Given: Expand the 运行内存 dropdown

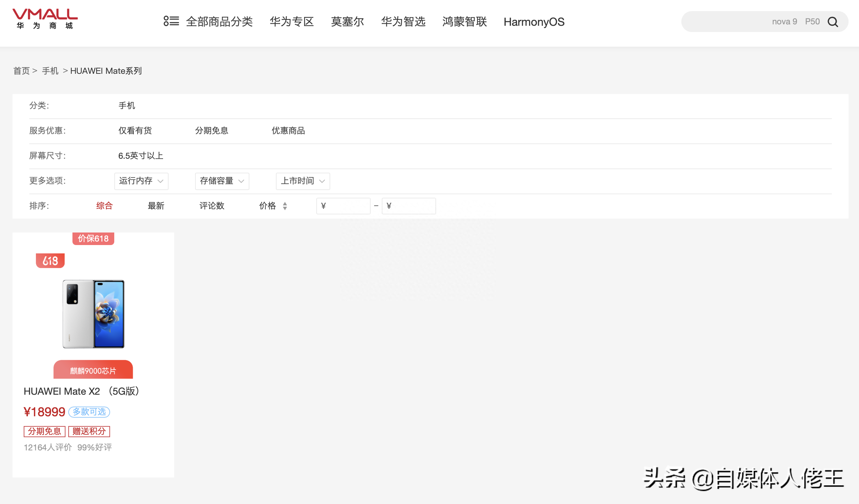Looking at the screenshot, I should [141, 181].
